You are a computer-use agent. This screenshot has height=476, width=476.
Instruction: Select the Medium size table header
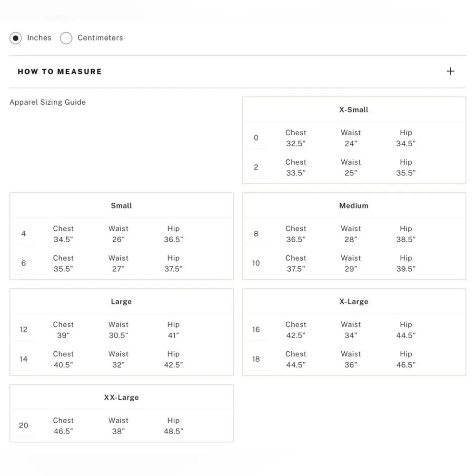point(354,206)
